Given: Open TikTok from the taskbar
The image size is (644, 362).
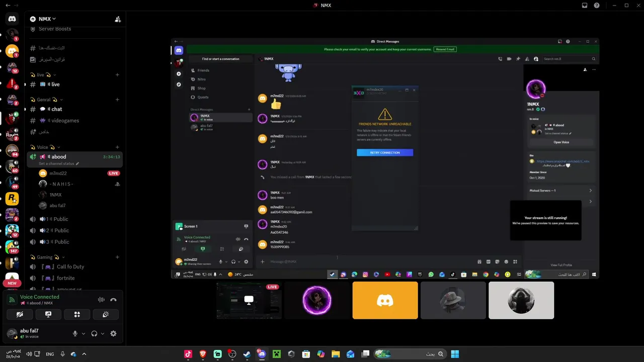Looking at the screenshot, I should coord(188,354).
